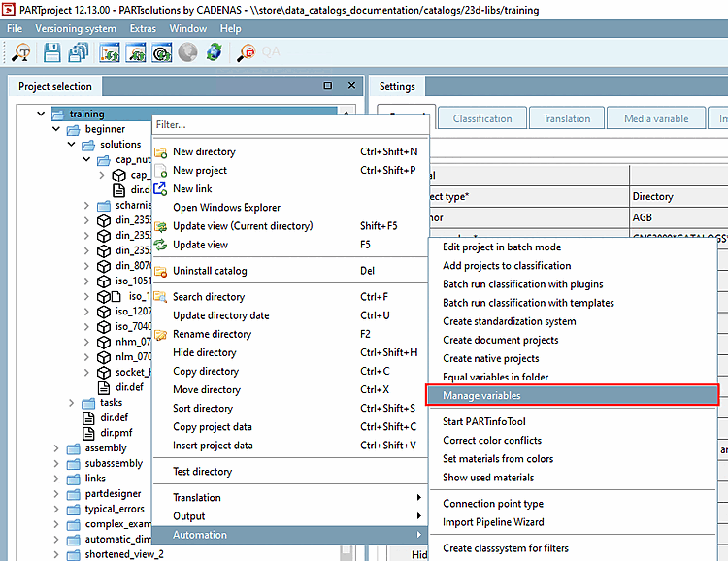The width and height of the screenshot is (728, 561).
Task: Select Start PARTinfoTool
Action: 573,421
